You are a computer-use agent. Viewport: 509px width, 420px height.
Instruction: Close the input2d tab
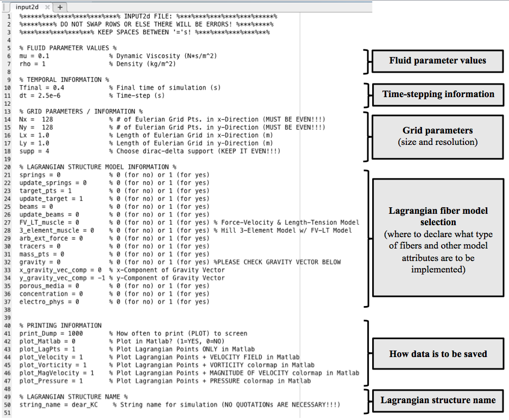point(47,7)
